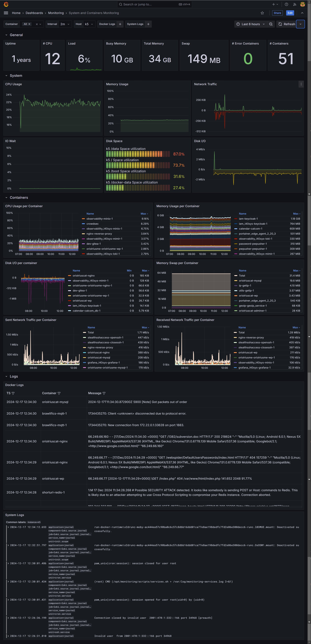Image resolution: width=311 pixels, height=644 pixels.
Task: Click the Grafana logo icon
Action: click(x=6, y=4)
